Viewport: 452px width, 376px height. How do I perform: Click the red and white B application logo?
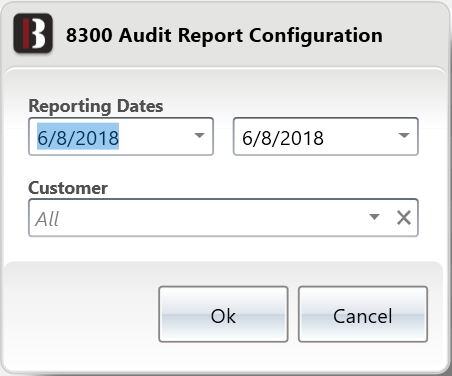point(33,33)
